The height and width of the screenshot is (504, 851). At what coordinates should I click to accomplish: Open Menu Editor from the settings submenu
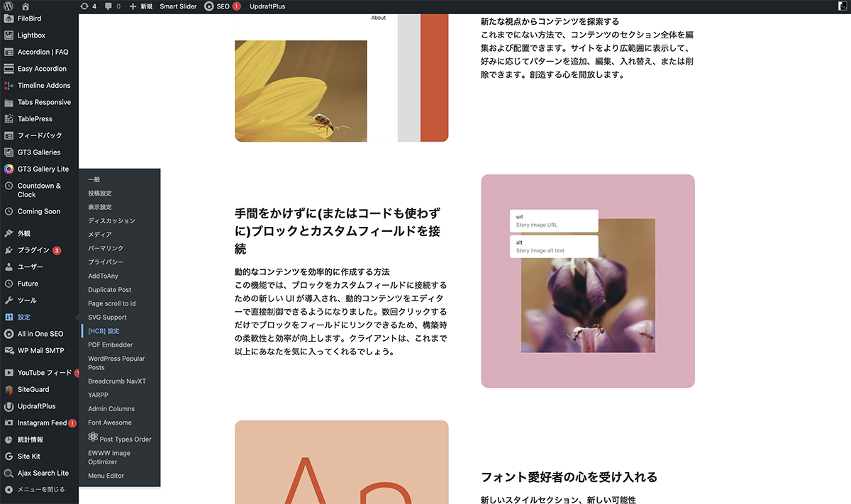click(106, 476)
